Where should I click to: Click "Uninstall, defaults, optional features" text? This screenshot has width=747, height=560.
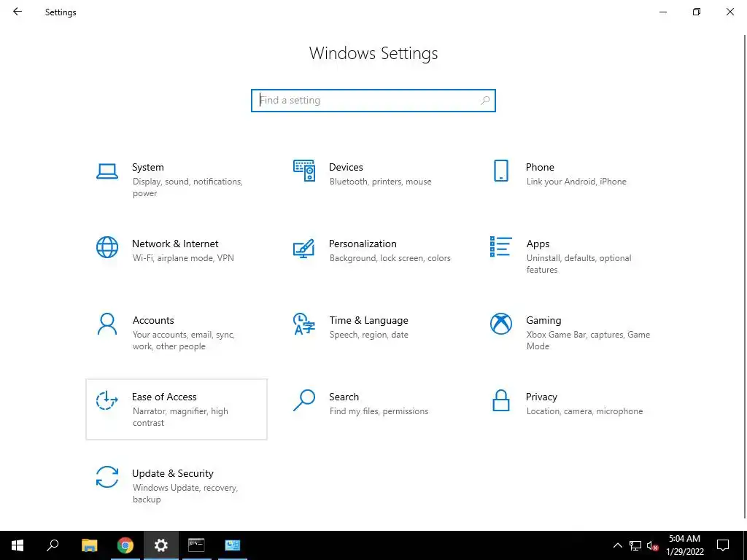click(578, 264)
